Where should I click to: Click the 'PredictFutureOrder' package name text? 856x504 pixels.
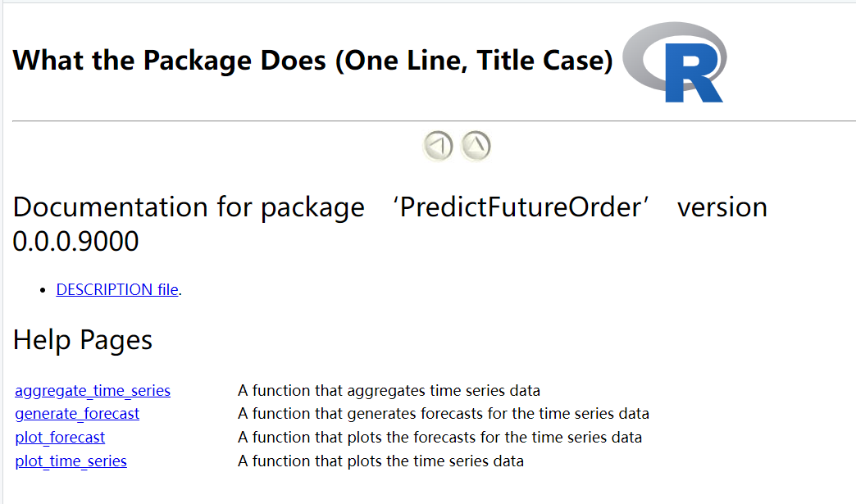pos(521,207)
